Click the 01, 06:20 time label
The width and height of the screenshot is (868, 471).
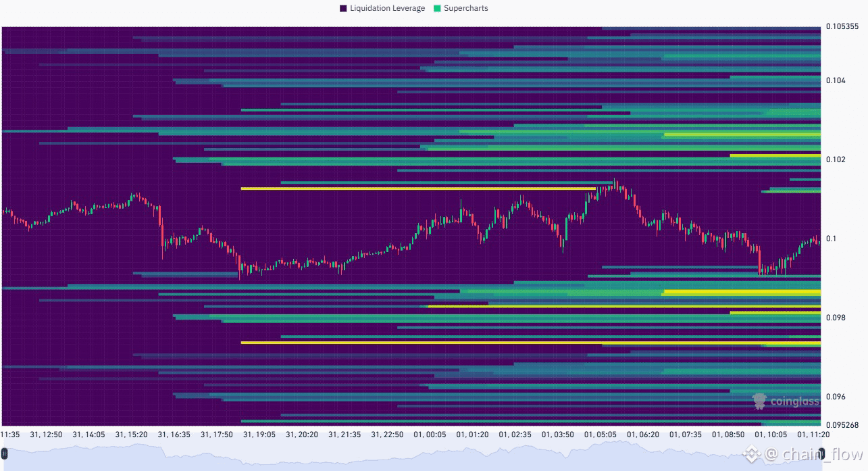pyautogui.click(x=643, y=435)
